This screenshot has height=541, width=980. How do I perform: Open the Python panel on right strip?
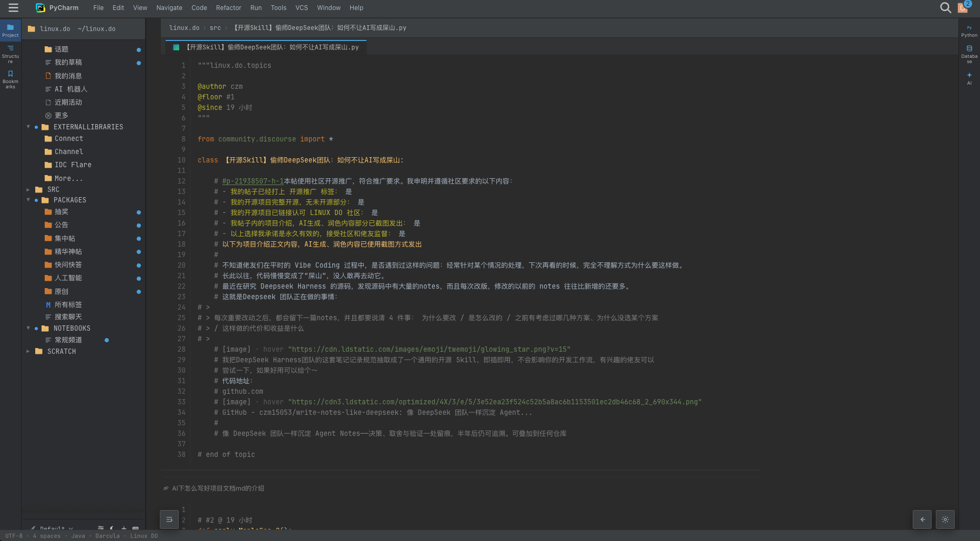coord(969,31)
